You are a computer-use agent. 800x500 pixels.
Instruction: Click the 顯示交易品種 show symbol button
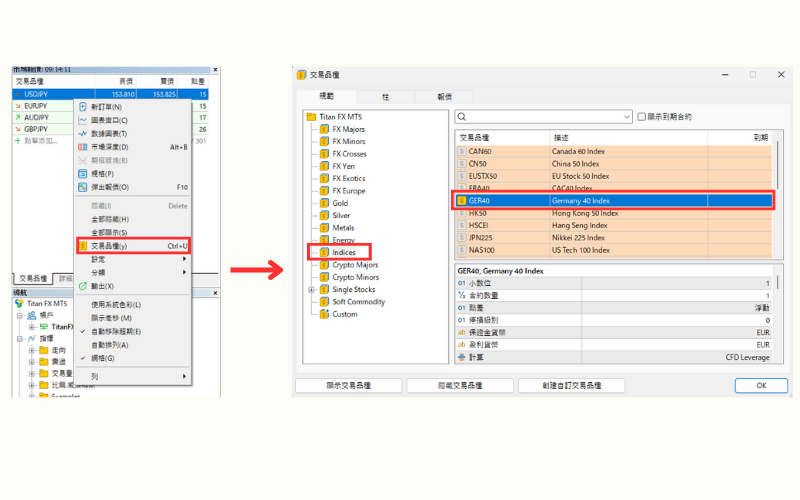click(348, 385)
